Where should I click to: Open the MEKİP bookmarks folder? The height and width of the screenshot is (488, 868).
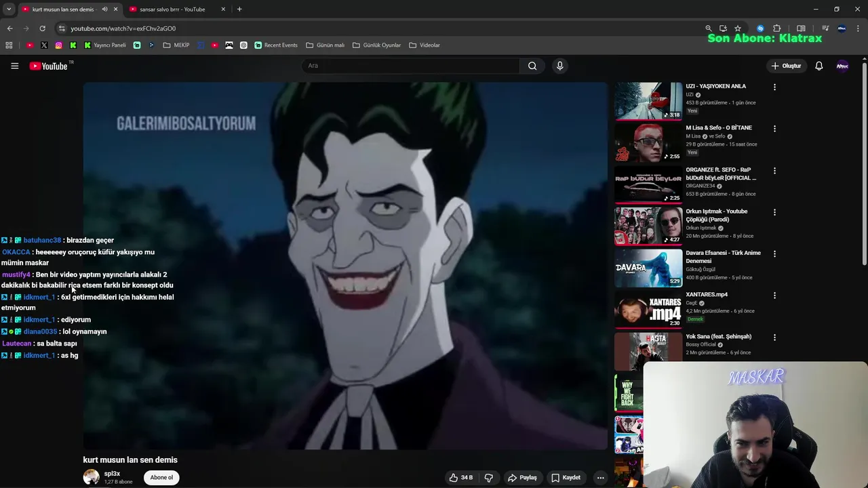[x=176, y=45]
